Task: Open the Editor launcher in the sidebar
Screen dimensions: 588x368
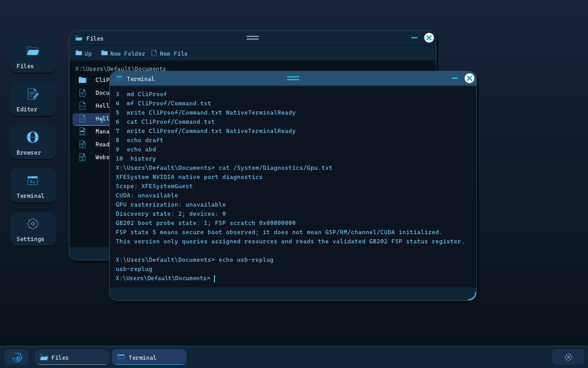Action: (33, 99)
